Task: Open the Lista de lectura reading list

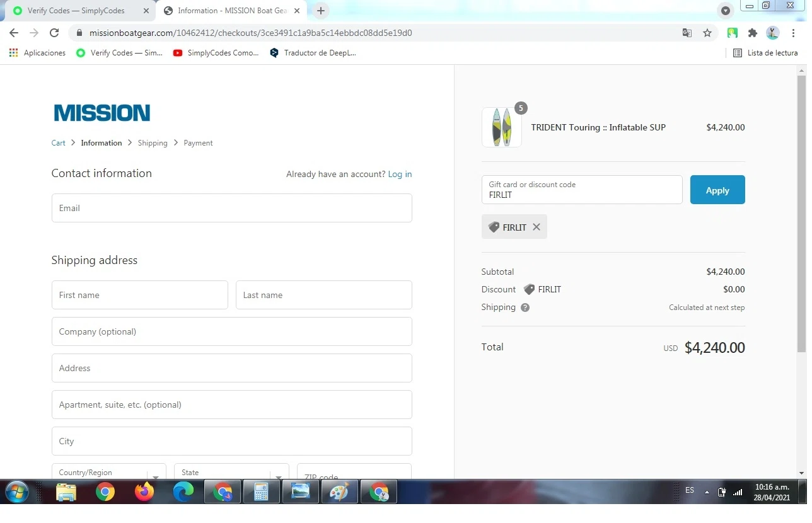Action: point(765,53)
